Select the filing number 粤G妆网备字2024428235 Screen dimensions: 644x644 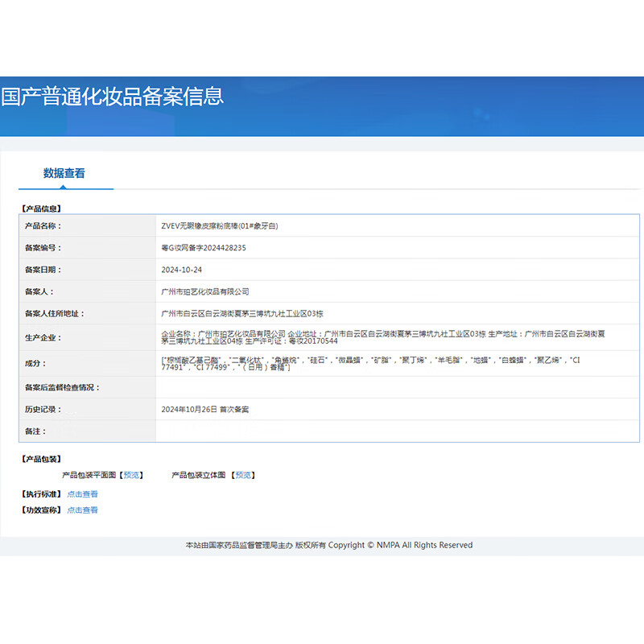(204, 248)
